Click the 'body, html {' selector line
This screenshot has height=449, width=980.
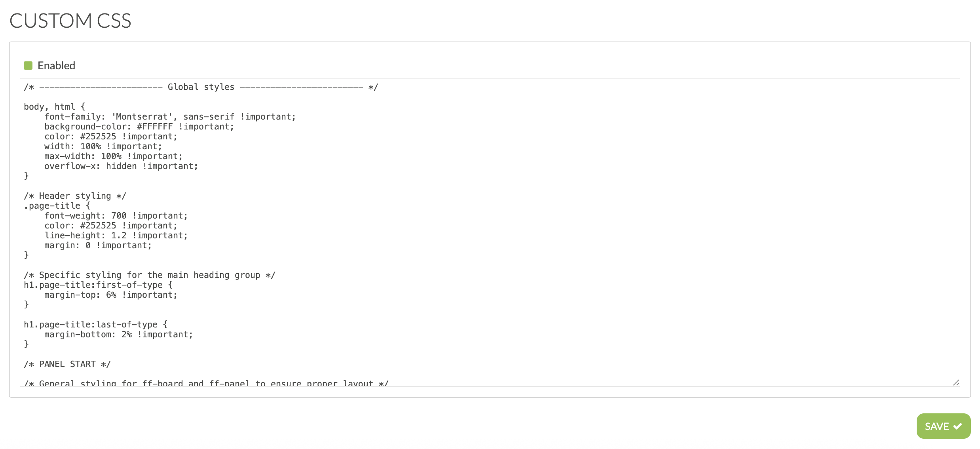(54, 107)
